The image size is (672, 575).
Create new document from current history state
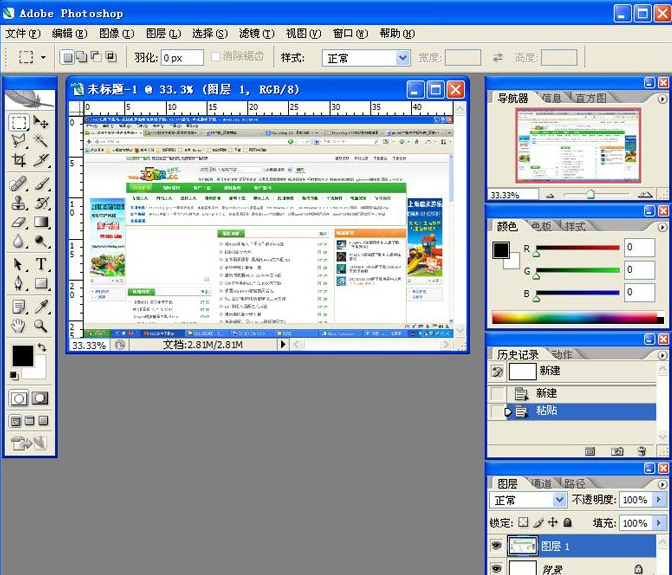[x=590, y=451]
